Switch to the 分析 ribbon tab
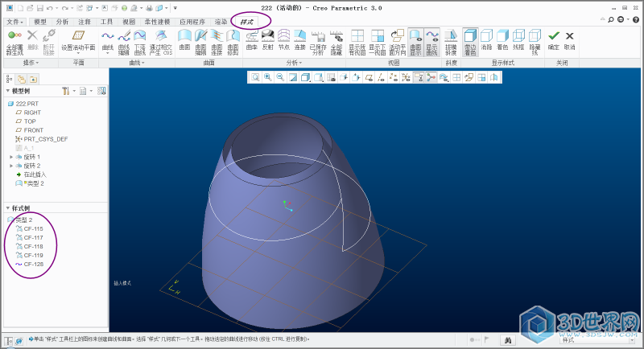This screenshot has height=349, width=644. pyautogui.click(x=62, y=22)
